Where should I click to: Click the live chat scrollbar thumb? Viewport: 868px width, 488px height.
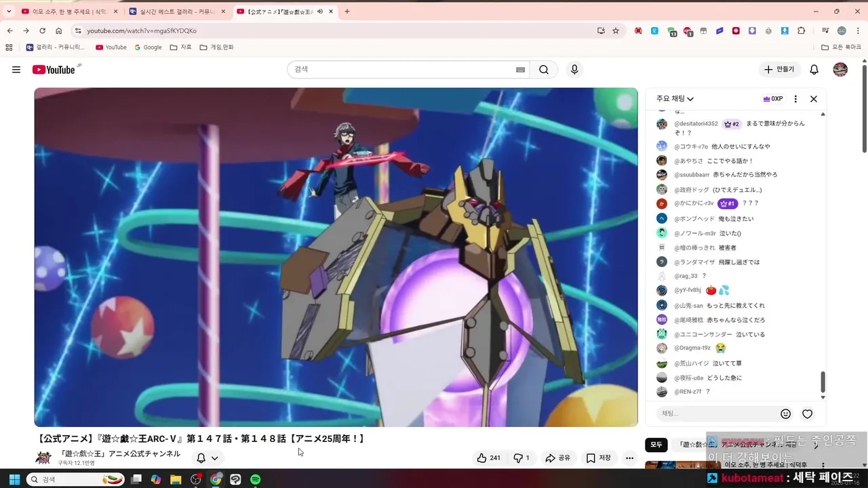point(823,382)
